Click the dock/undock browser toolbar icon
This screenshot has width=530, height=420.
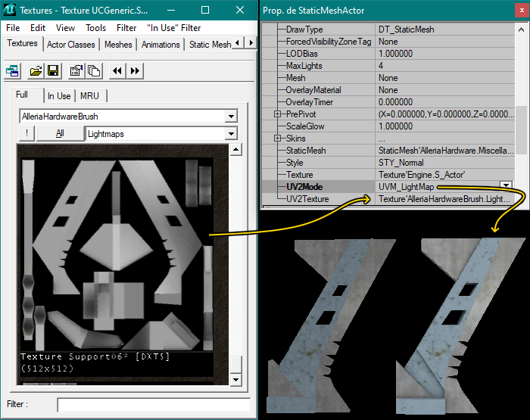click(x=13, y=70)
